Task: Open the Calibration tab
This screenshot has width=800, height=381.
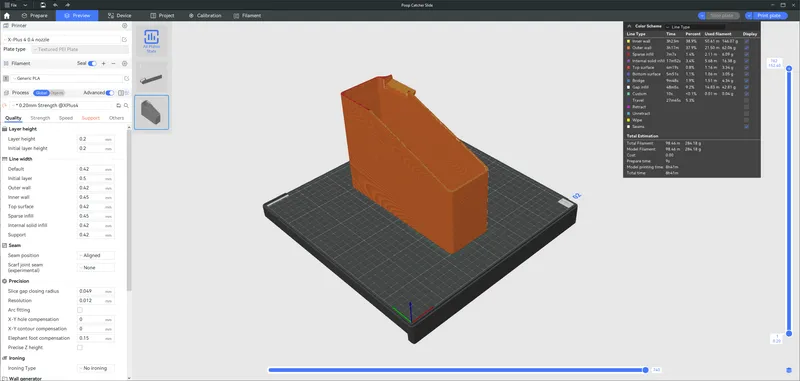Action: click(x=205, y=16)
